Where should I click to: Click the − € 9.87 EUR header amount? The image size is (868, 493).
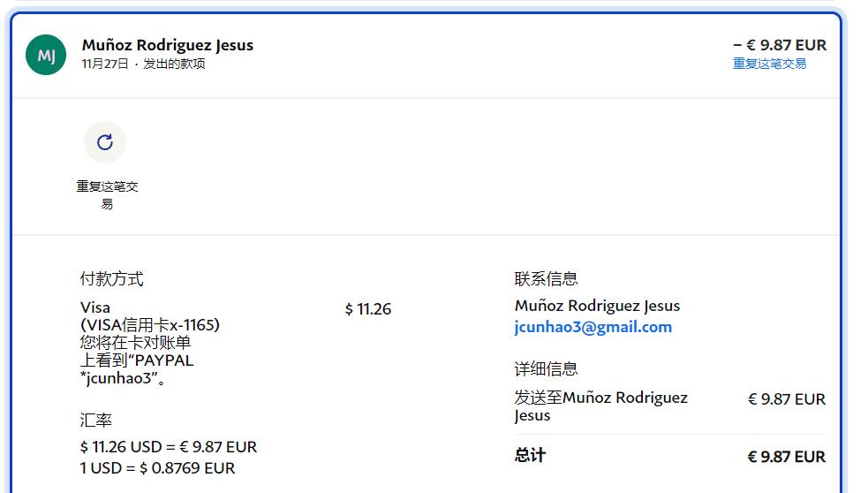[780, 45]
